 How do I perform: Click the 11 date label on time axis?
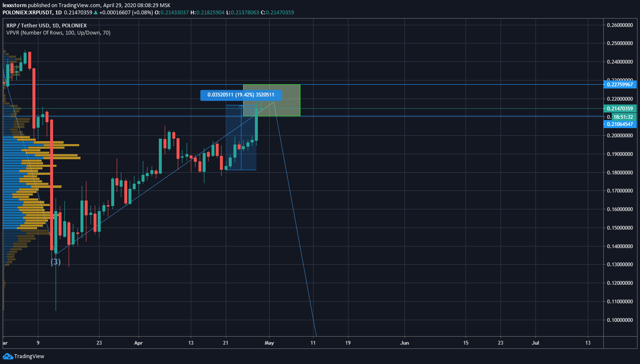point(313,343)
